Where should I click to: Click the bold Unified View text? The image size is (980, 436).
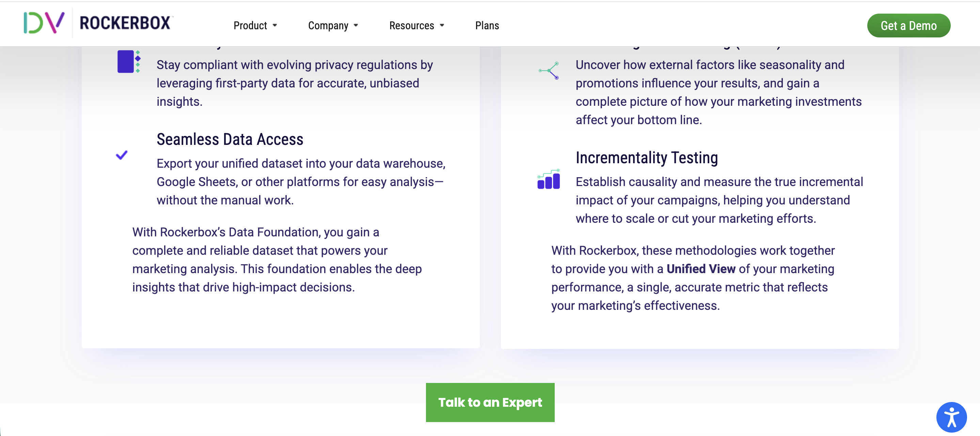point(701,269)
